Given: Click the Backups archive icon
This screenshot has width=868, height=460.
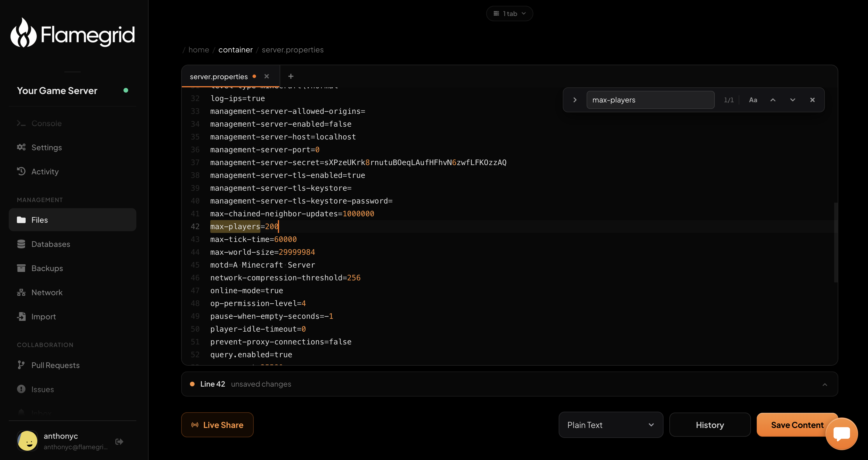Looking at the screenshot, I should click(21, 268).
